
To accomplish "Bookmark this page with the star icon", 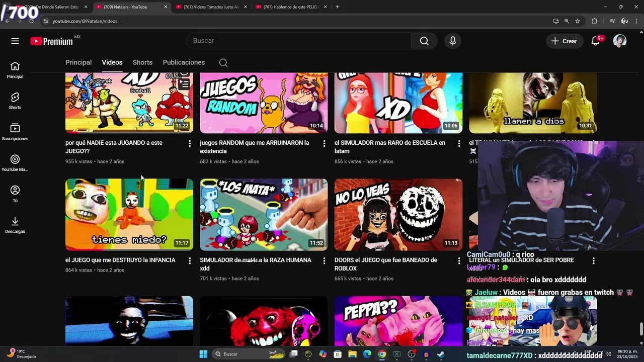I will click(x=578, y=21).
